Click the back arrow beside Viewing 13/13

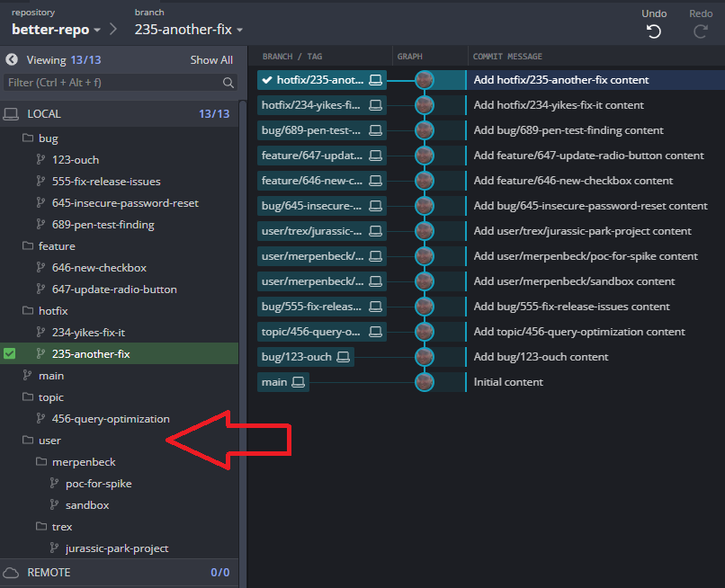pos(10,59)
